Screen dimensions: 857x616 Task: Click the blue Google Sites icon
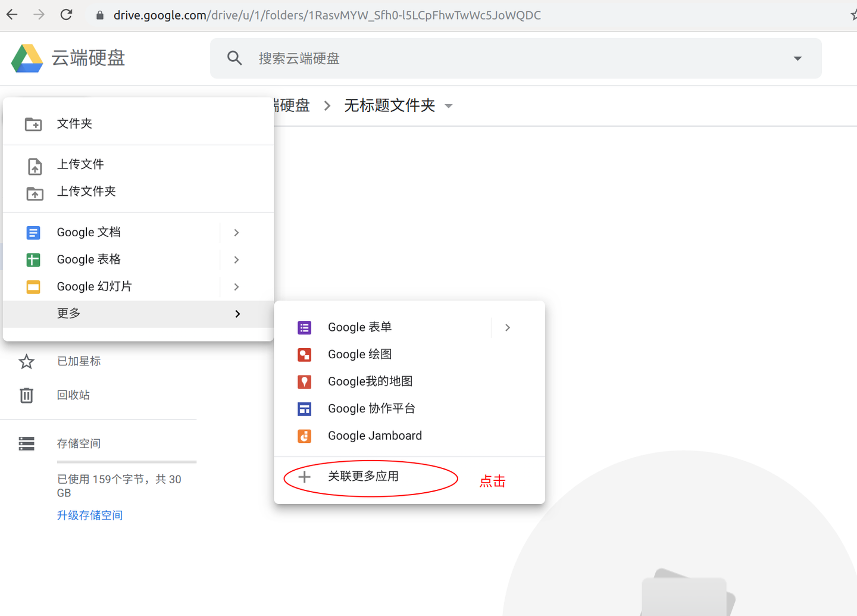tap(304, 409)
